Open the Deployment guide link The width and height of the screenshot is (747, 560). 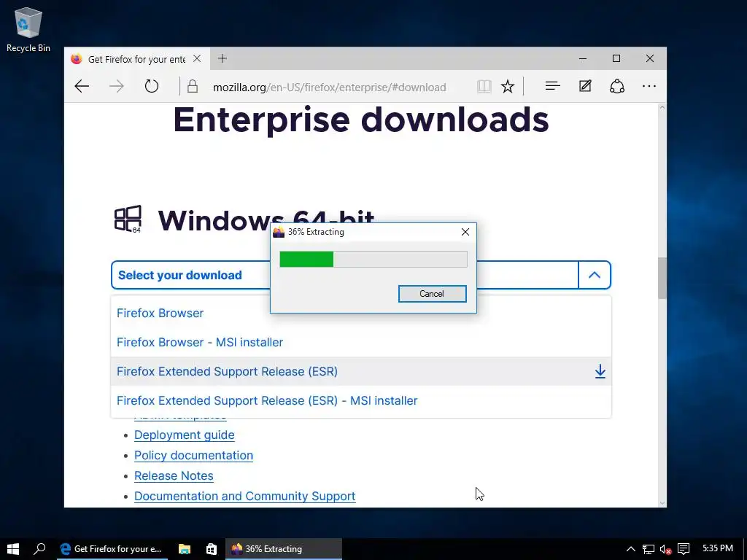click(x=185, y=435)
